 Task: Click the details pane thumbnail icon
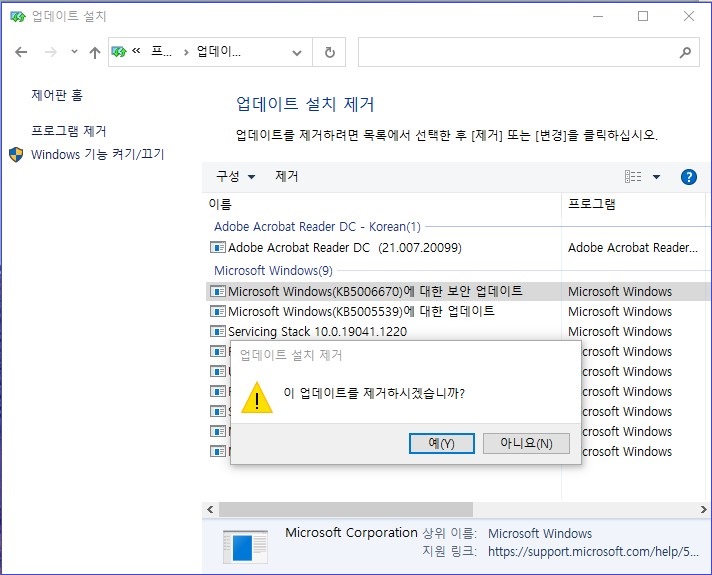coord(246,547)
